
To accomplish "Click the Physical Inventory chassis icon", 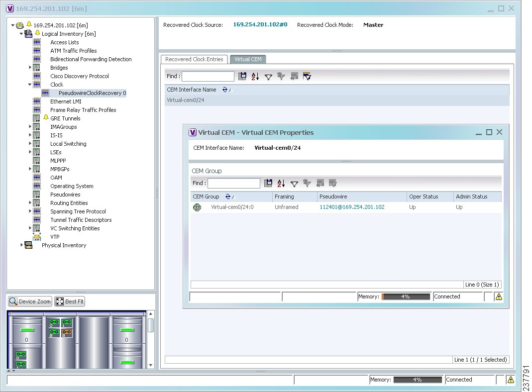I will pos(28,245).
